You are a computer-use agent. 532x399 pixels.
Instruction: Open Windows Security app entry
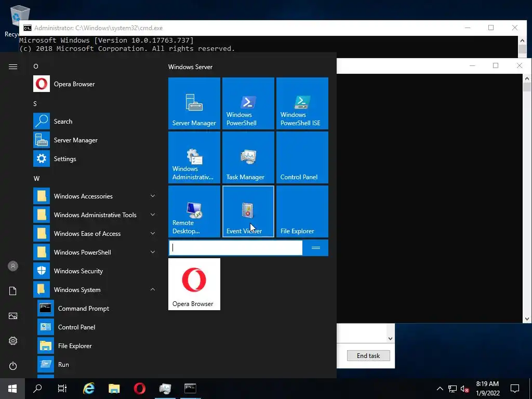[95, 271]
